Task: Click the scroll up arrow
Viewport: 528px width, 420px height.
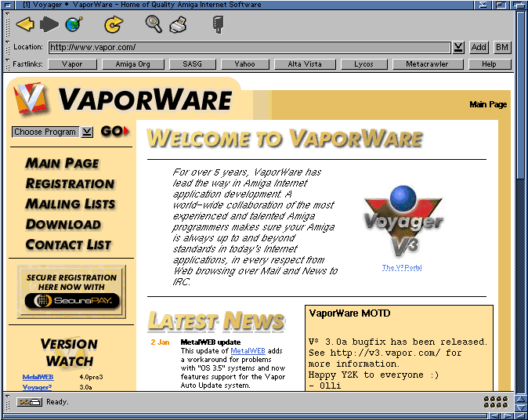Action: pos(521,400)
